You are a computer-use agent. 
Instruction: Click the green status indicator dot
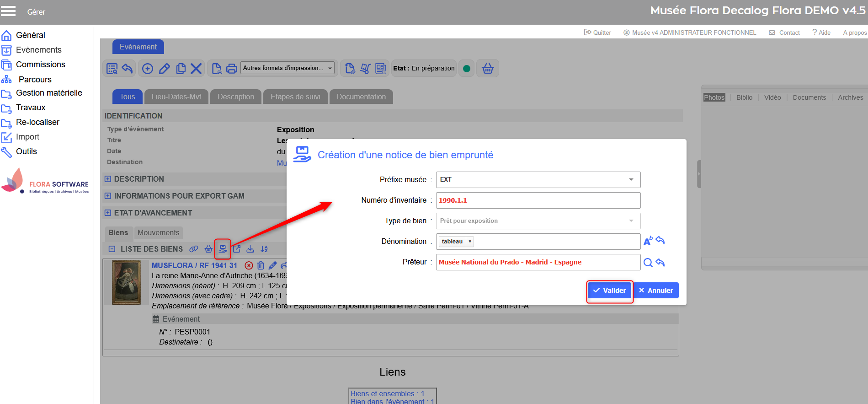[467, 69]
